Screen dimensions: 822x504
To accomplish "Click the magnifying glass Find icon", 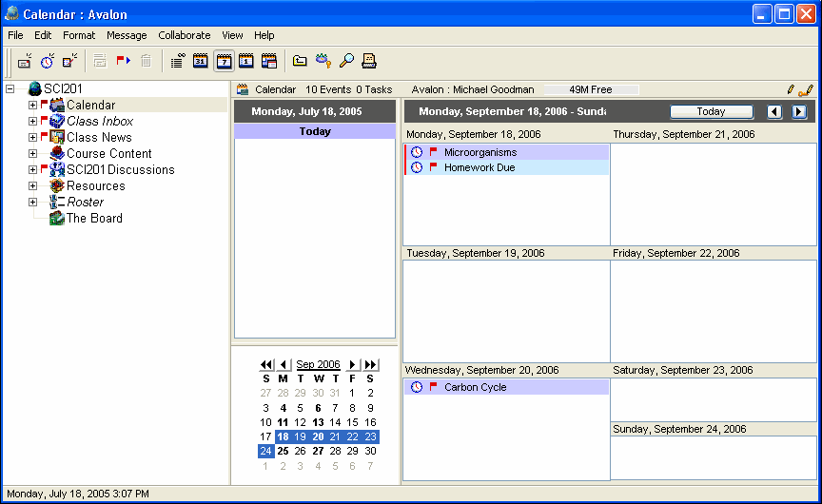I will (x=346, y=61).
